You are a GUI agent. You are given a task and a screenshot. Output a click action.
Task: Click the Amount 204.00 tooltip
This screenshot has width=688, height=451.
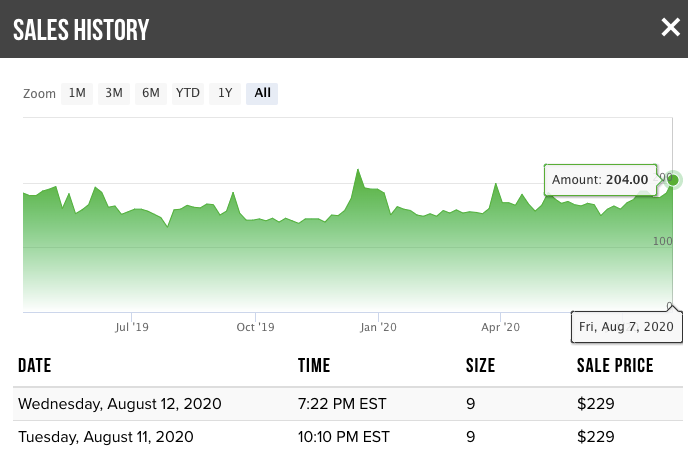tap(600, 180)
